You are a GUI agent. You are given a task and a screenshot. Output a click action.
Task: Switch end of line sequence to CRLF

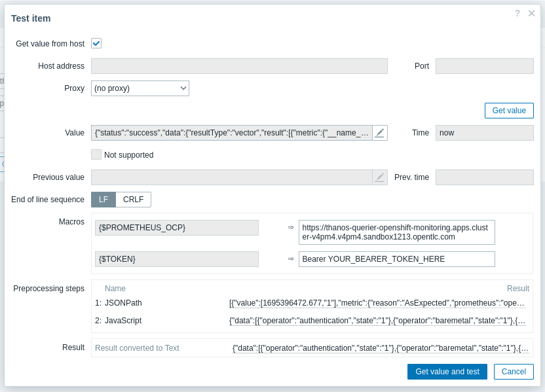[x=134, y=200]
